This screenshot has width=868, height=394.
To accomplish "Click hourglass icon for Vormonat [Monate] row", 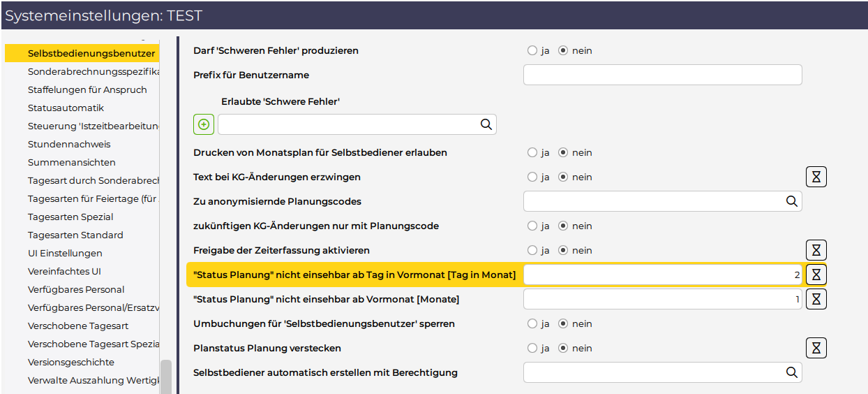I will click(x=816, y=299).
